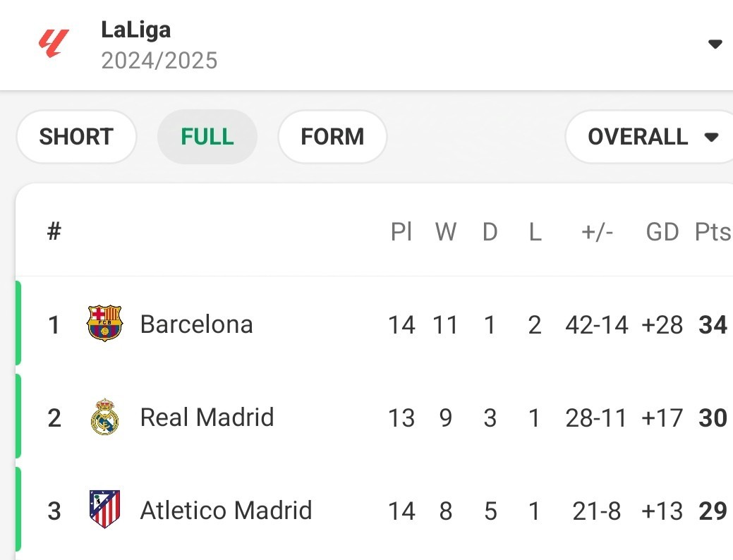This screenshot has height=560, width=733.
Task: Tap the GD column header
Action: (662, 231)
